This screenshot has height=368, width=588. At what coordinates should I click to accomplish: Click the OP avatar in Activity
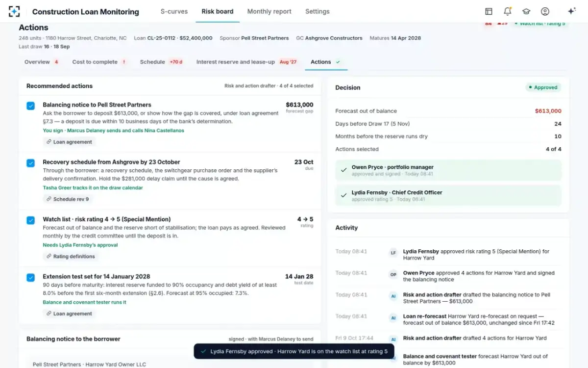pos(393,275)
